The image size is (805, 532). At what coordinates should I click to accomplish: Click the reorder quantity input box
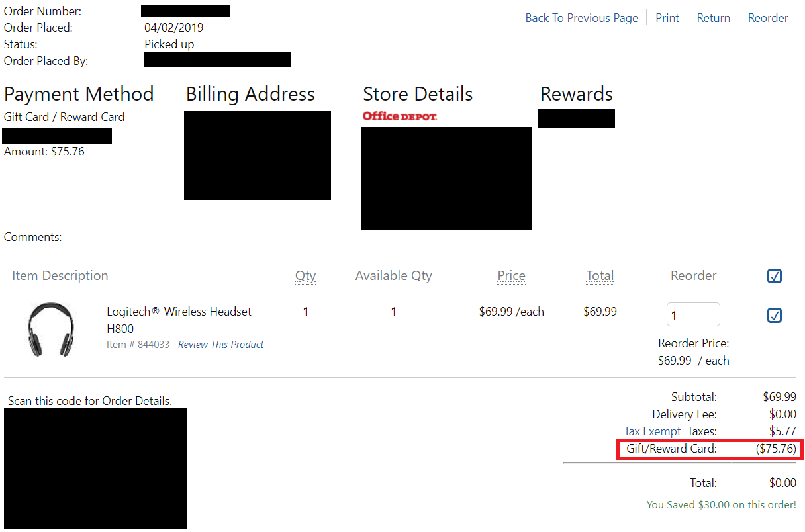[x=692, y=315]
